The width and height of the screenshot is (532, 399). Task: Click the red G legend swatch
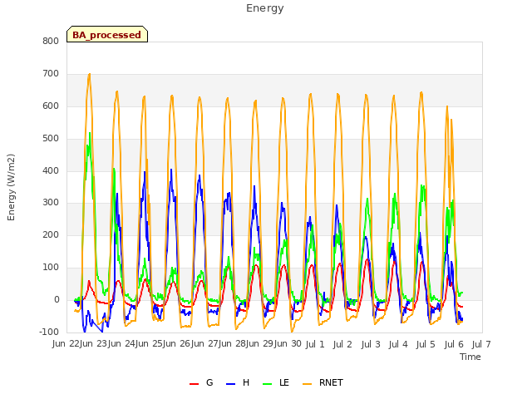pos(194,384)
